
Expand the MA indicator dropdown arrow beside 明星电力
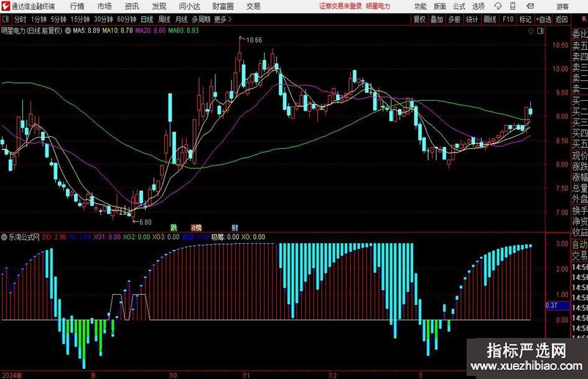coord(68,30)
